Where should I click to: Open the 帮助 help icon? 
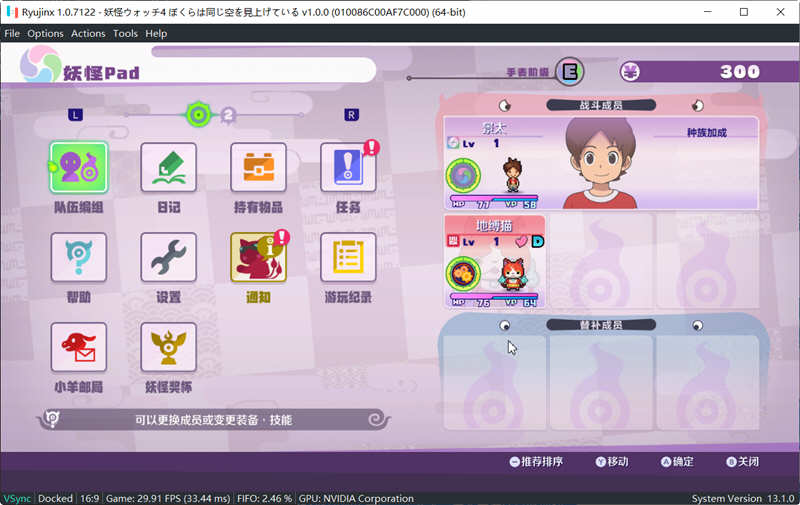point(79,257)
